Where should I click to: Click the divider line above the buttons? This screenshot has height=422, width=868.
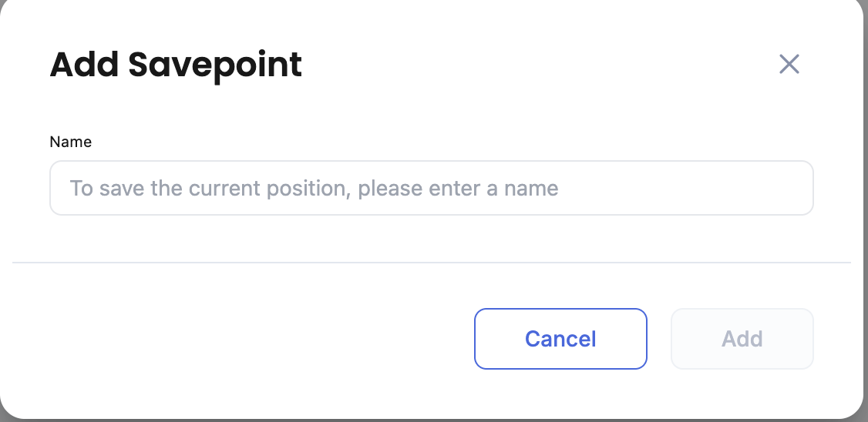(431, 263)
